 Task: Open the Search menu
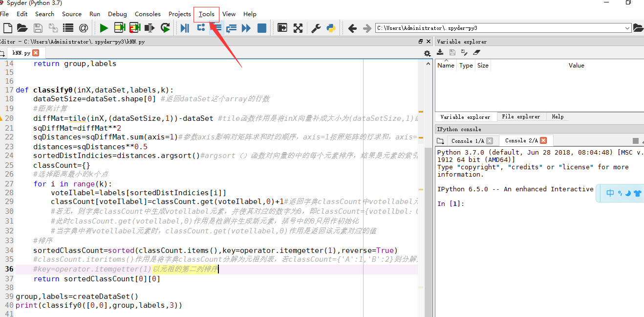point(44,14)
